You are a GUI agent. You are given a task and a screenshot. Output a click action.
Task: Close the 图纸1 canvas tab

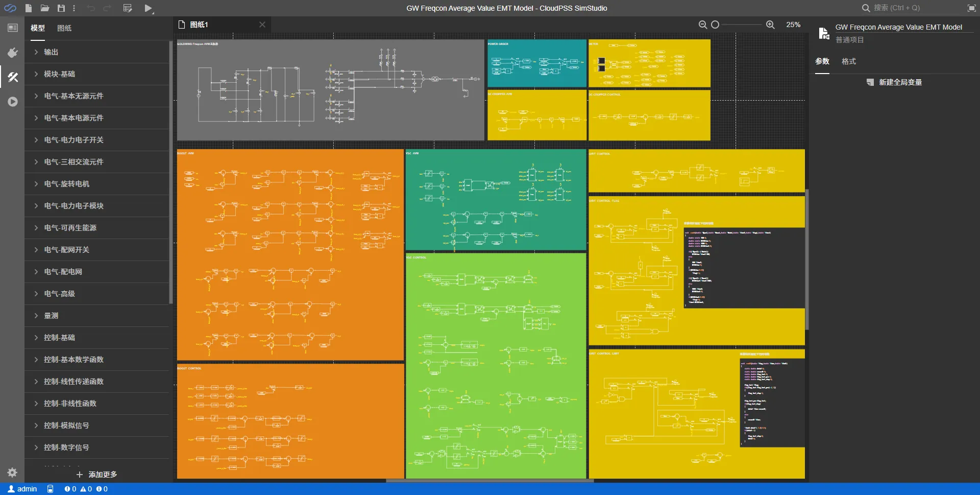tap(262, 25)
